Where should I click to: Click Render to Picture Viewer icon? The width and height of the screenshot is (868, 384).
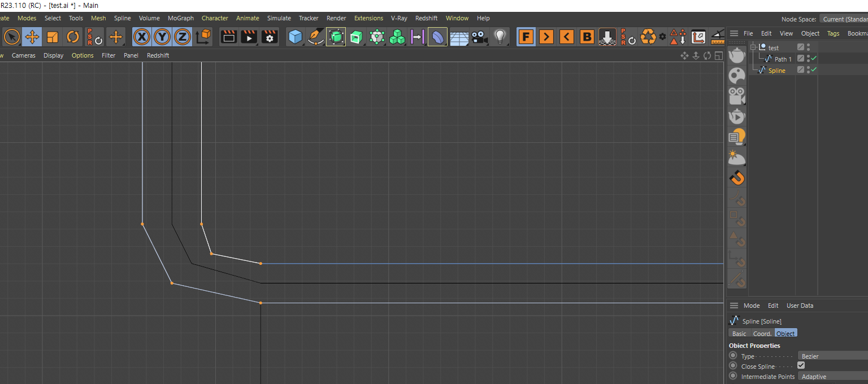[x=249, y=37]
